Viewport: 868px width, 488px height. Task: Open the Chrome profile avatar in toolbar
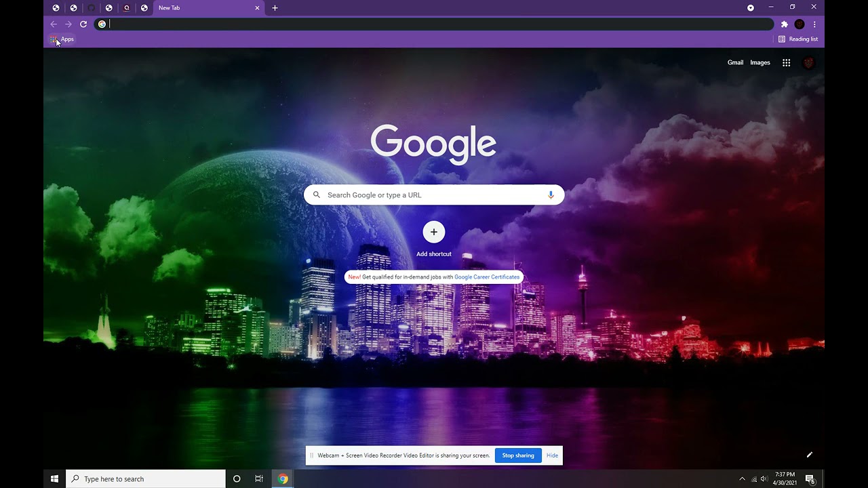click(x=800, y=24)
